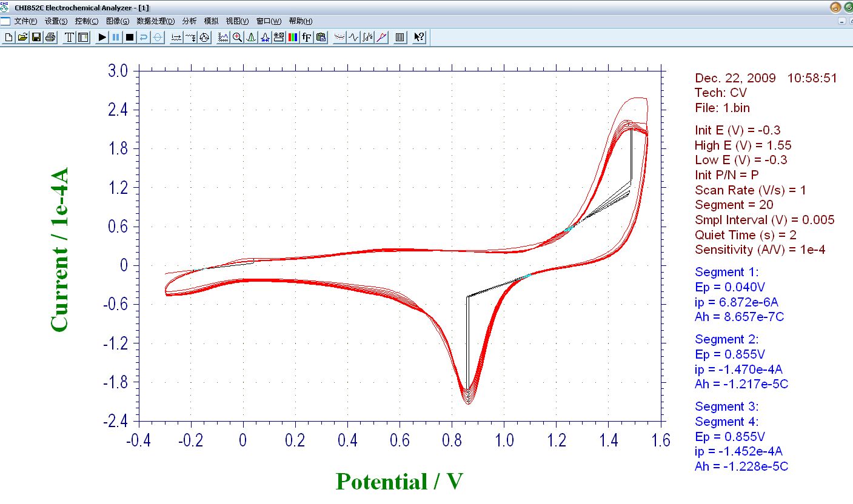Click the 'Ep = 0.040V' value
Image resolution: width=853 pixels, height=504 pixels.
tap(730, 287)
